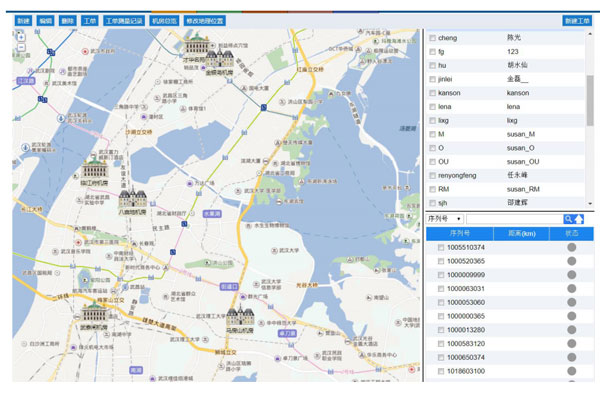Click the user list scroll-down arrow
This screenshot has height=394, width=600.
(x=590, y=204)
